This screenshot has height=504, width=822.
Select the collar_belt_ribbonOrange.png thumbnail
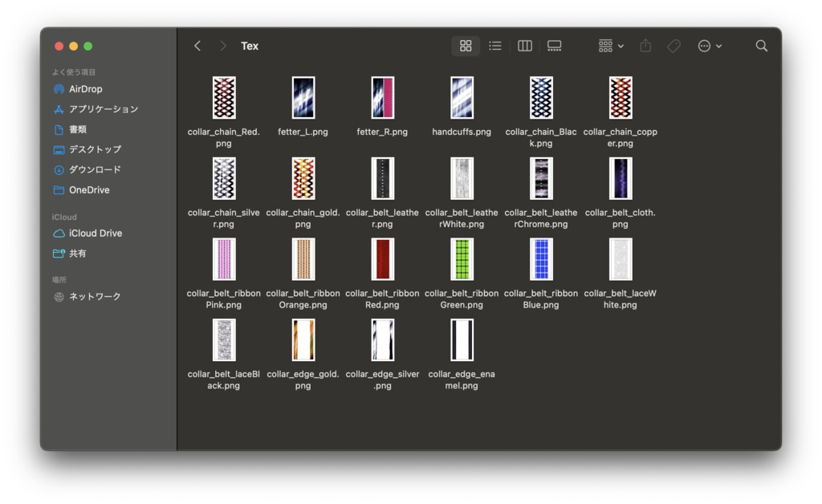pos(303,259)
